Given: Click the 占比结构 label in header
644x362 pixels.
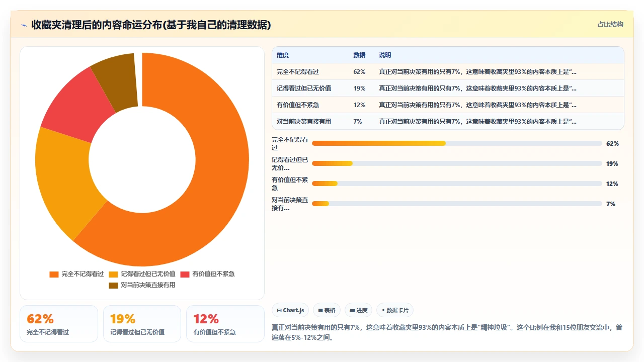Looking at the screenshot, I should (610, 24).
